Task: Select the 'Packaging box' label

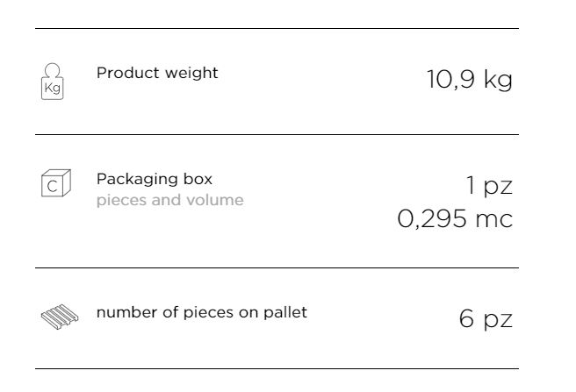Action: tap(155, 180)
